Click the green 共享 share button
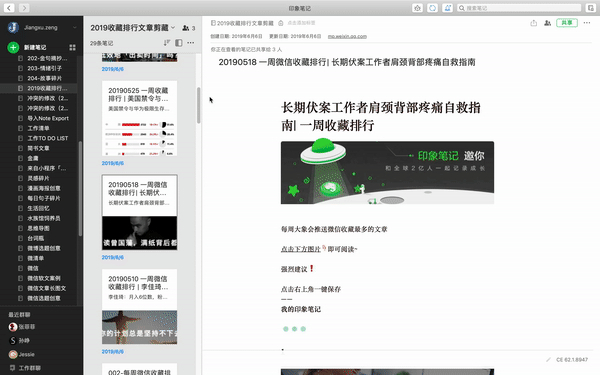Viewport: 600px width, 375px height. coord(567,23)
